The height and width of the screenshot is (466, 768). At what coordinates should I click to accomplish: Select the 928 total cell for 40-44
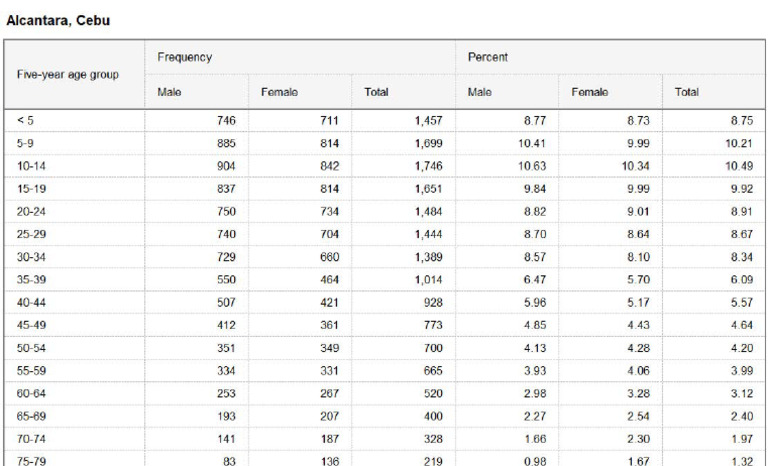pyautogui.click(x=433, y=302)
